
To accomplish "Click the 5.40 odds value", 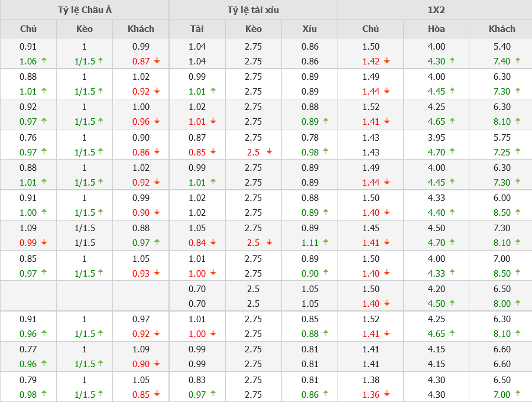I will coord(502,46).
